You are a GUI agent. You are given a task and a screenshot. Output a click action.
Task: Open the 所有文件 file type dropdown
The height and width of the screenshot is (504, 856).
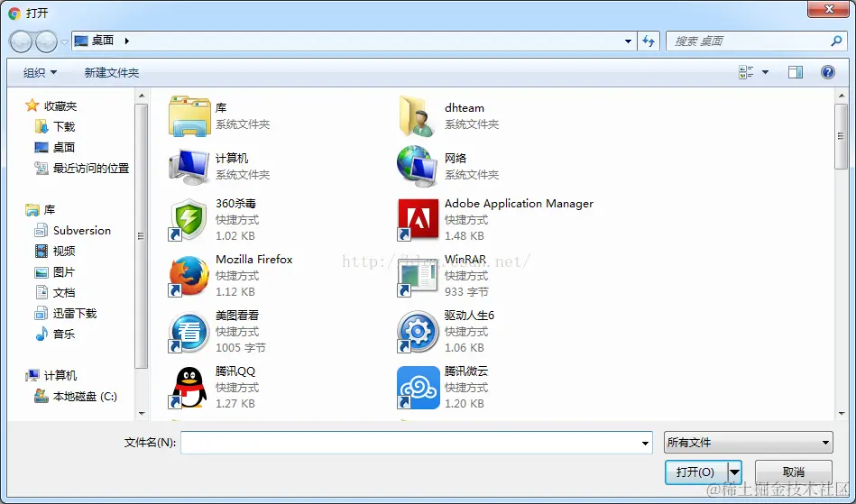point(748,443)
